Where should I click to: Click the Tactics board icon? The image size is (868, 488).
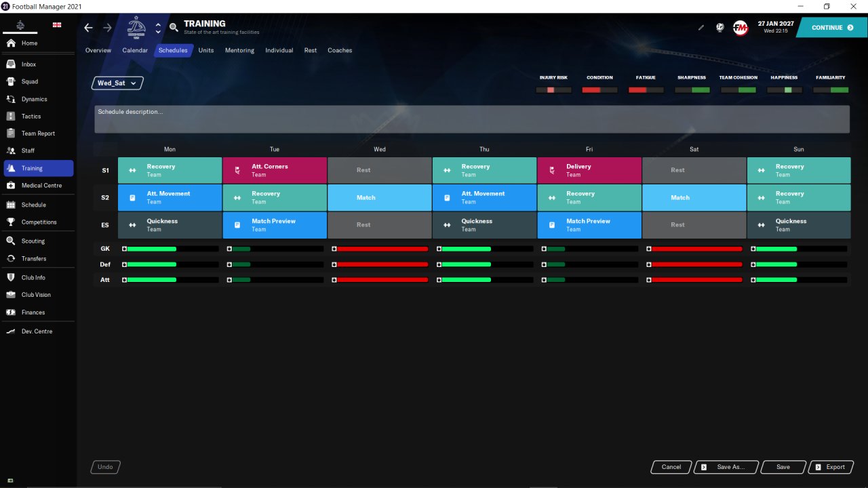[x=11, y=117]
